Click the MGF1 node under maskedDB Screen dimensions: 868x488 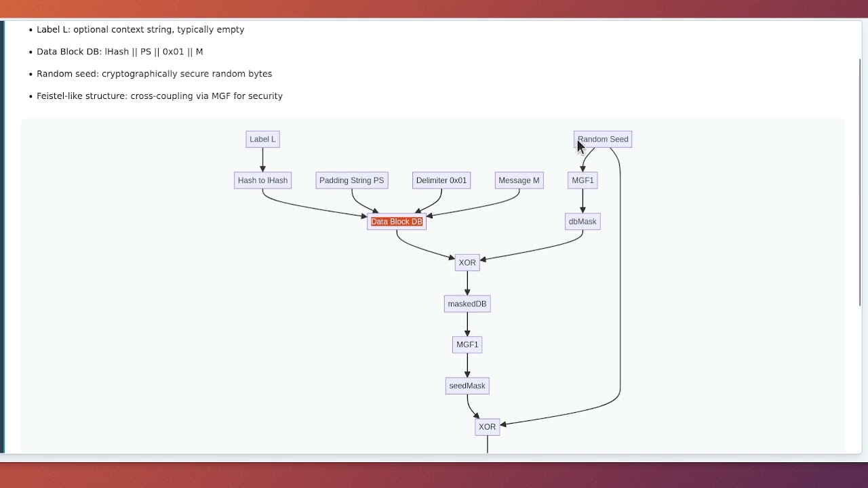(467, 345)
